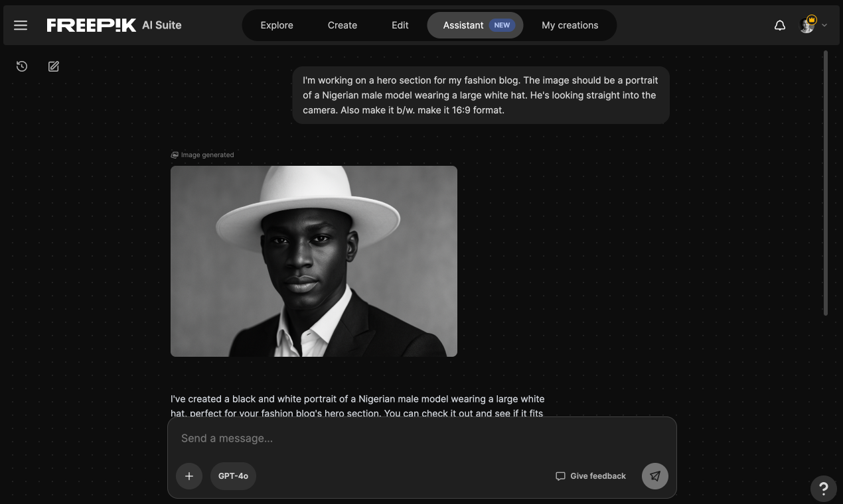Click the Give feedback link
This screenshot has height=504, width=843.
590,475
